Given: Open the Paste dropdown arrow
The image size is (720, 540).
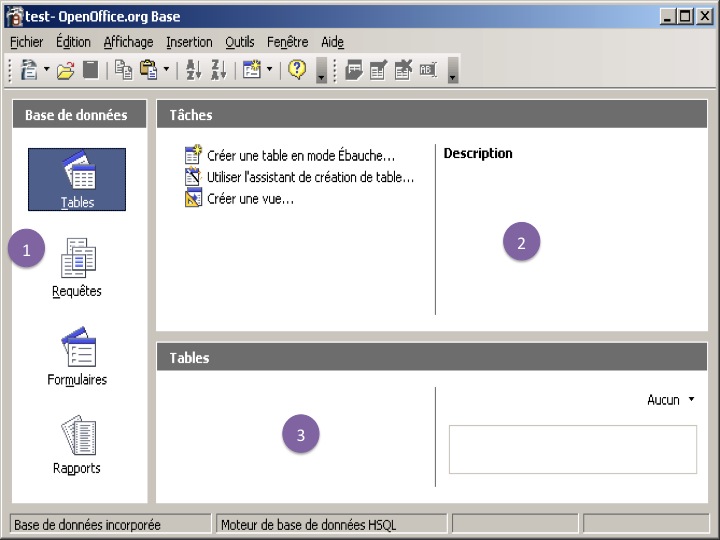Looking at the screenshot, I should pos(166,69).
